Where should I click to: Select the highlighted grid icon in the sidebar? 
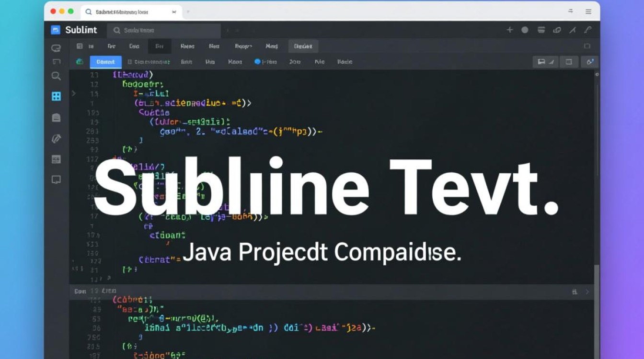tap(56, 96)
